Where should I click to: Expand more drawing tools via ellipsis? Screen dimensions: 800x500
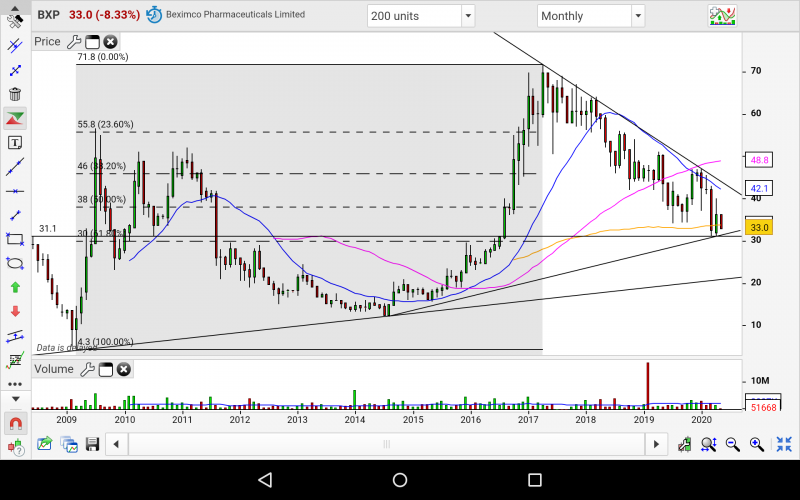click(15, 383)
